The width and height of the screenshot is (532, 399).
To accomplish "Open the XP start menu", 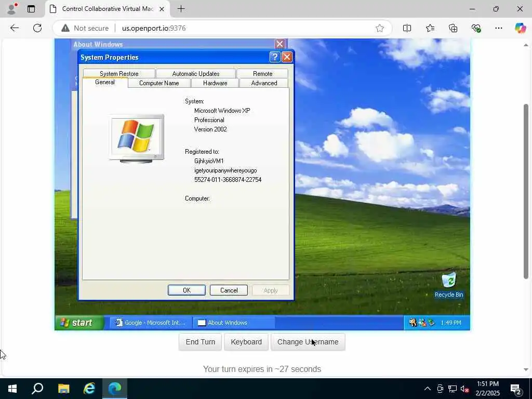I will (x=79, y=323).
